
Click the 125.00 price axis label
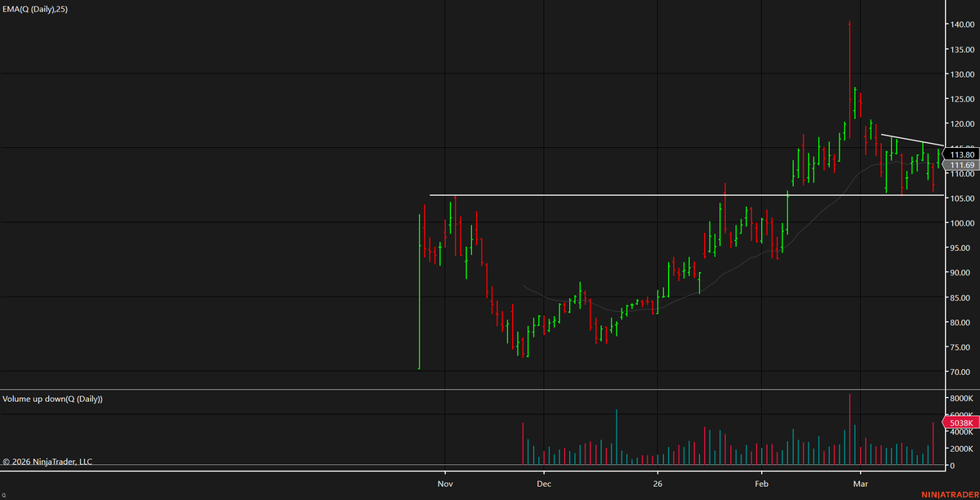961,99
